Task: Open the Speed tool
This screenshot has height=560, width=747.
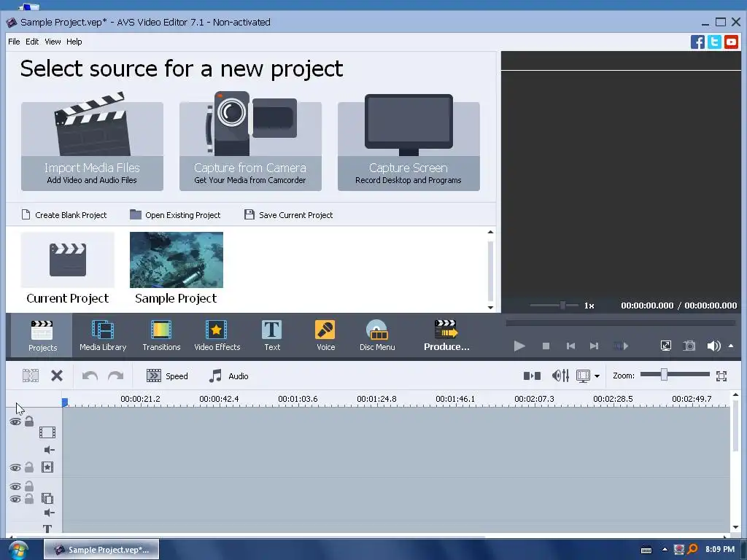Action: click(167, 376)
